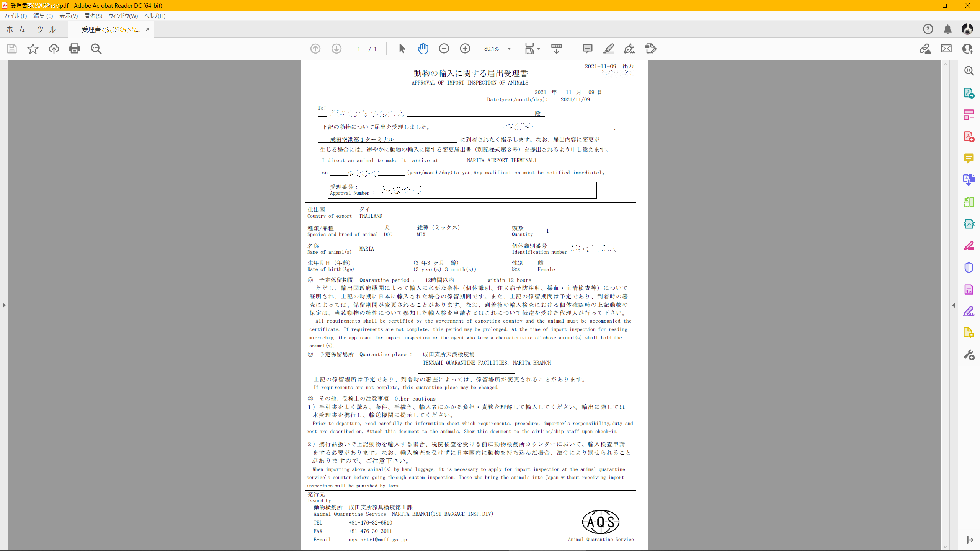Click scroll down arrow on vertical scrollbar
Viewport: 980px width, 551px height.
click(946, 547)
